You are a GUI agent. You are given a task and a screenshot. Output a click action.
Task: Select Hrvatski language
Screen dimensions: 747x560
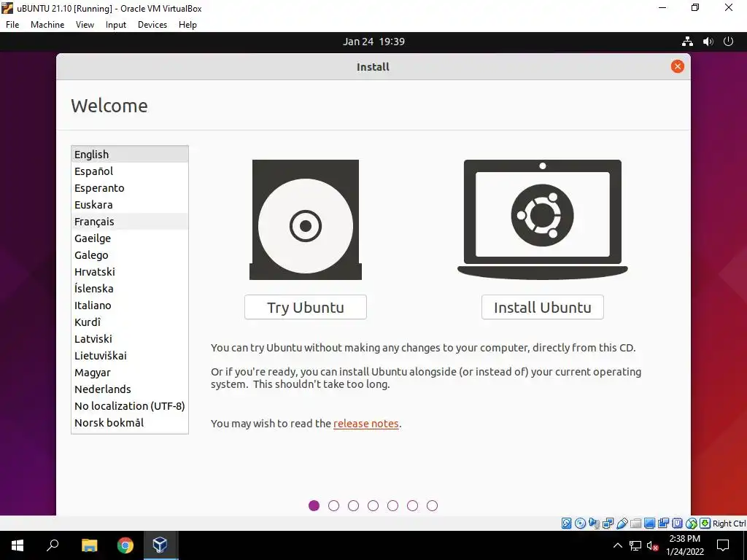[x=130, y=271]
